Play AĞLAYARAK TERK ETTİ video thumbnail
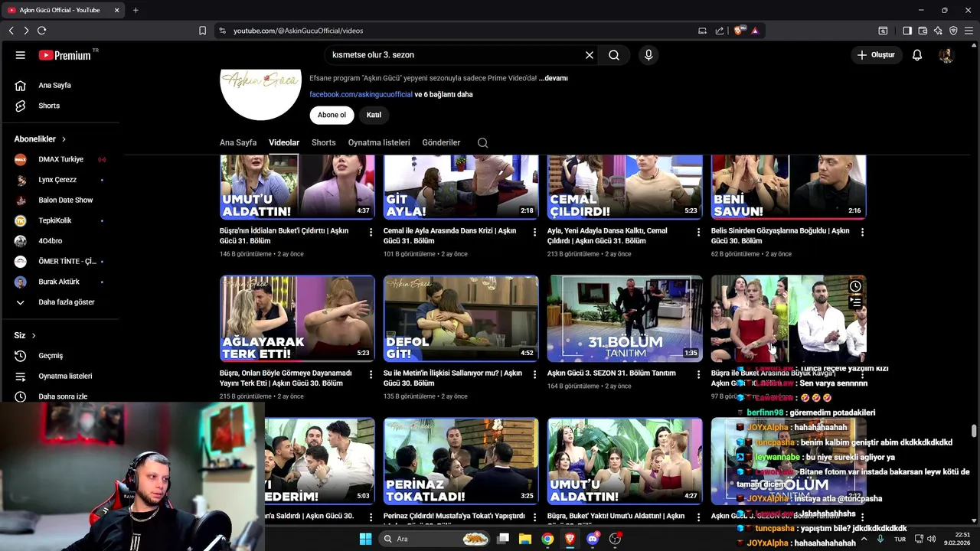 click(297, 318)
